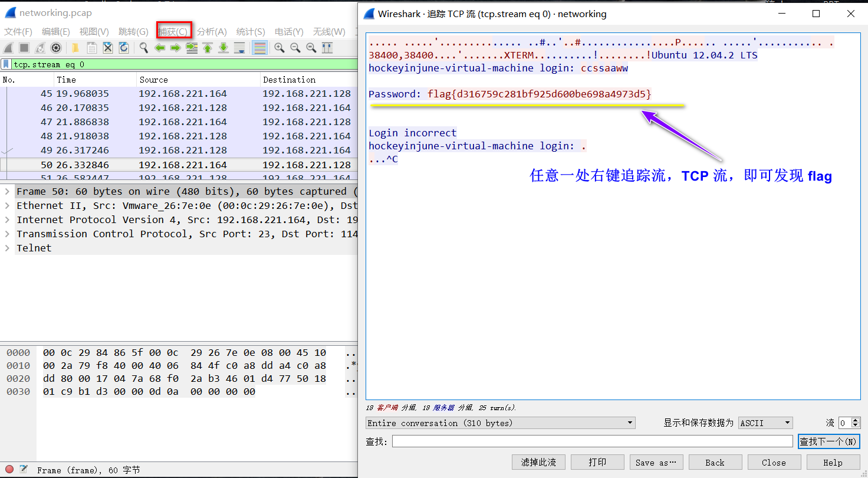This screenshot has width=868, height=478.
Task: Open capture options gear icon
Action: [x=56, y=48]
